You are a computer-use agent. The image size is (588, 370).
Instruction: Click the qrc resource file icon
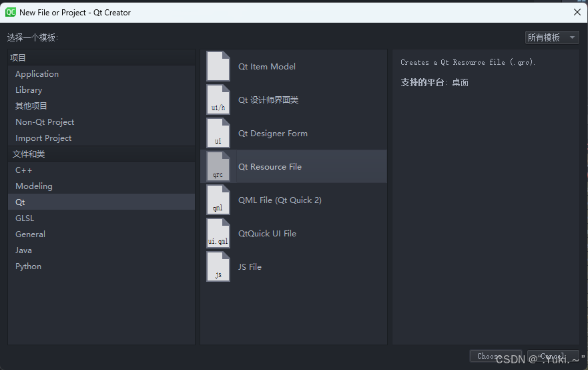click(218, 166)
